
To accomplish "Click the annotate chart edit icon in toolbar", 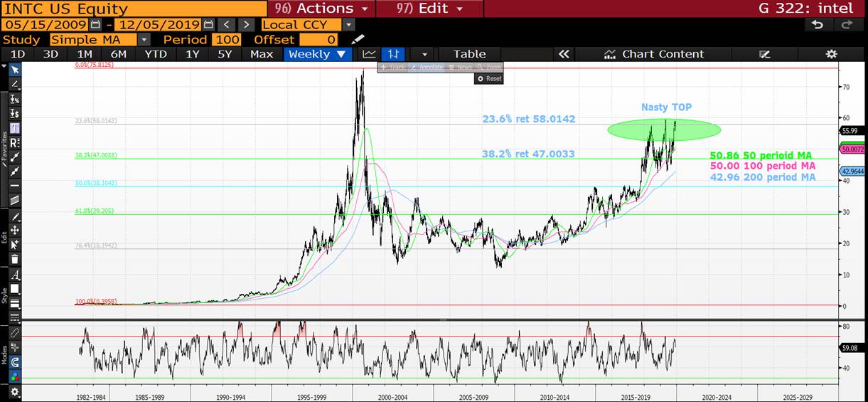I will click(x=765, y=54).
